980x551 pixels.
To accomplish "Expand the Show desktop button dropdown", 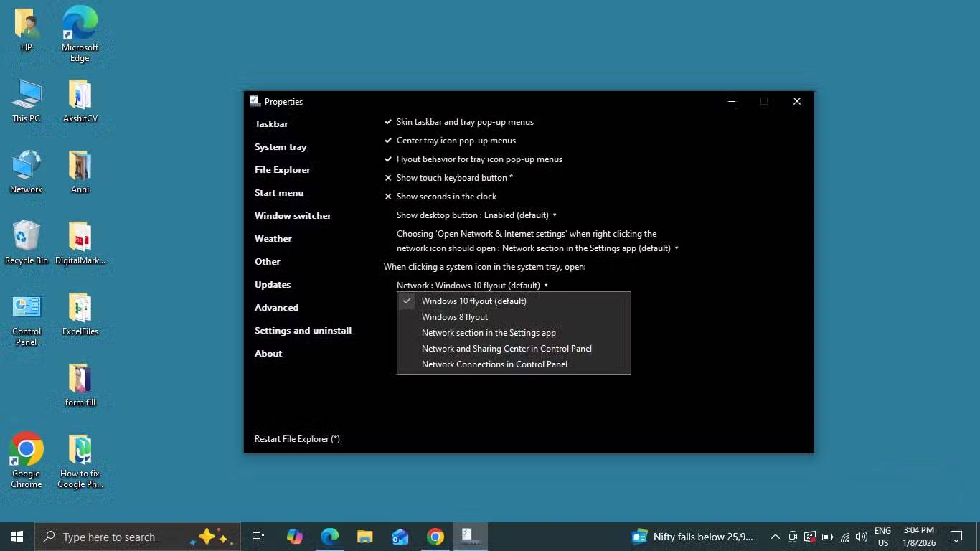I will (x=476, y=215).
